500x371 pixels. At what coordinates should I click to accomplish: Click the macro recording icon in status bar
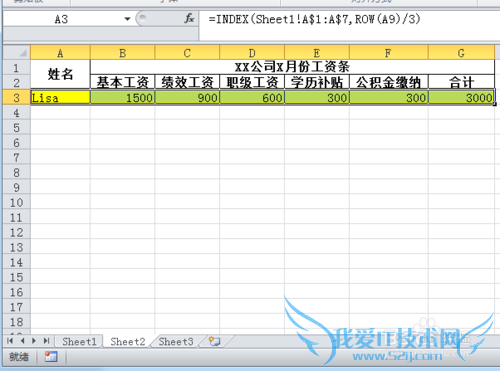coord(51,357)
